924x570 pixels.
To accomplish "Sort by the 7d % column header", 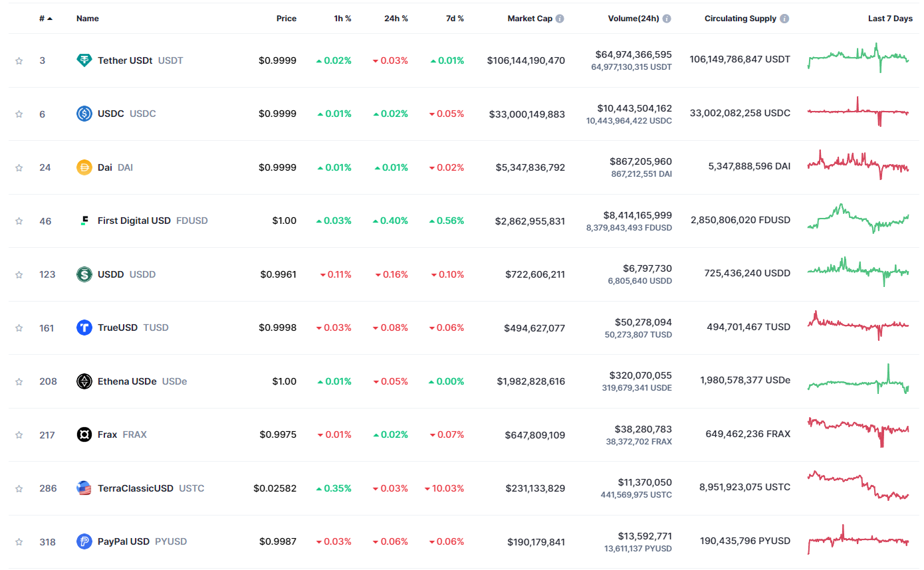I will tap(455, 19).
